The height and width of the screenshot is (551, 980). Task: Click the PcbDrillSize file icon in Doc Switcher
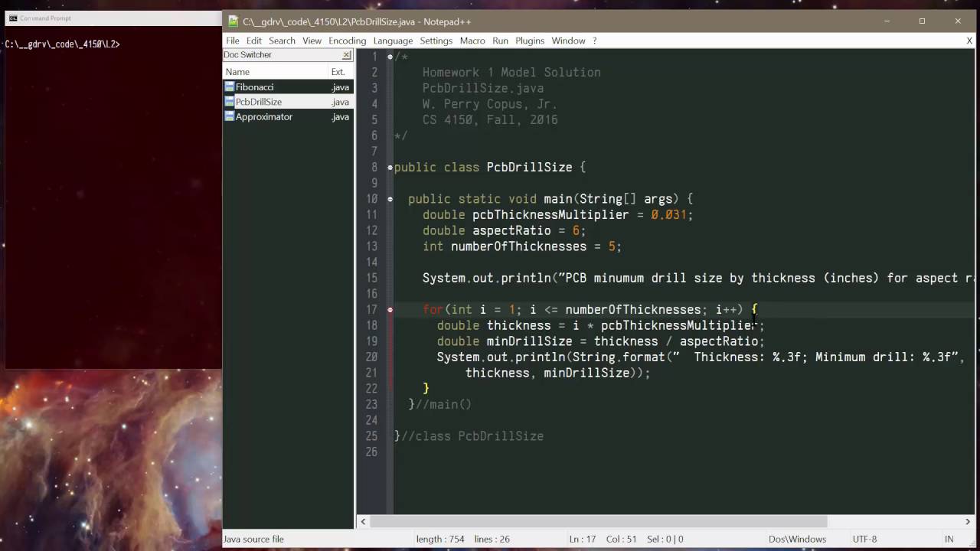click(229, 102)
